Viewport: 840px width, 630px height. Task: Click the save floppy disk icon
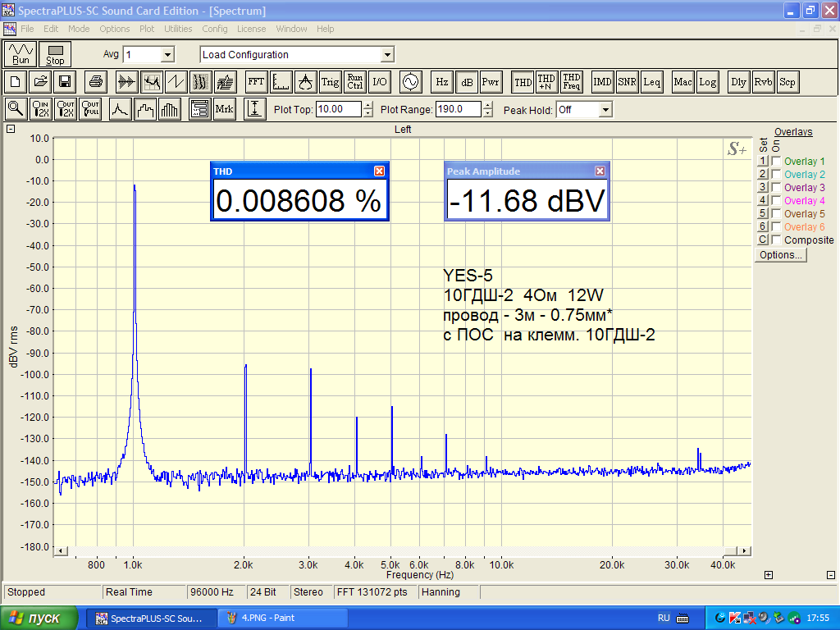64,82
